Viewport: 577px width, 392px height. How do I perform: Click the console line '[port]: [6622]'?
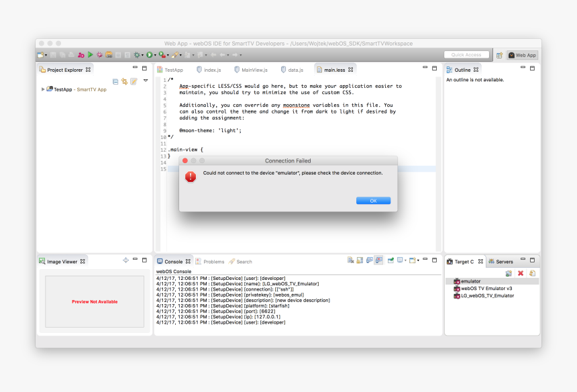(215, 311)
